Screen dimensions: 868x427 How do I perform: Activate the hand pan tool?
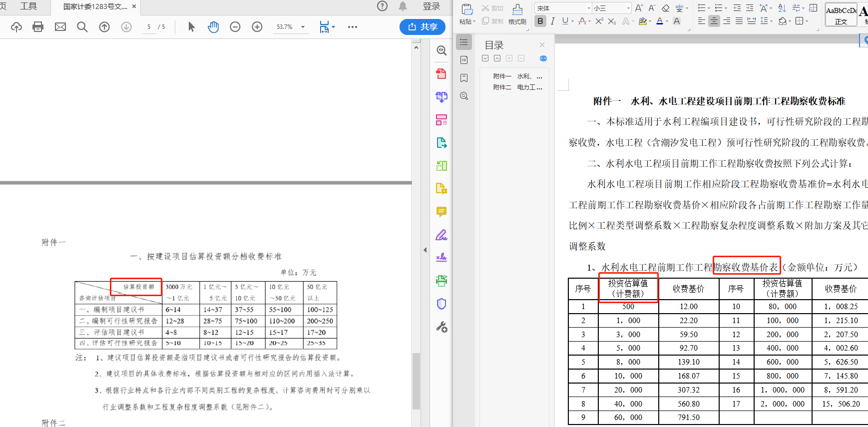tap(213, 27)
